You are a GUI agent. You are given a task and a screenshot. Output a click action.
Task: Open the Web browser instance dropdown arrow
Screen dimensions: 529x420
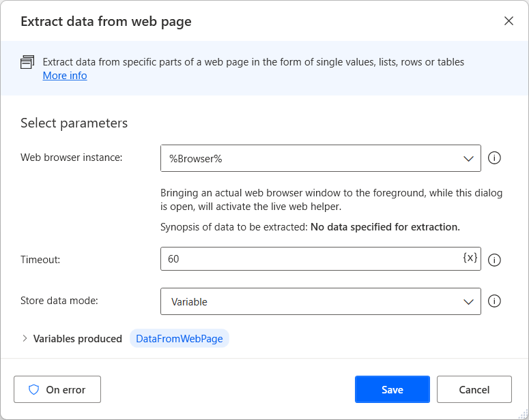(x=469, y=158)
